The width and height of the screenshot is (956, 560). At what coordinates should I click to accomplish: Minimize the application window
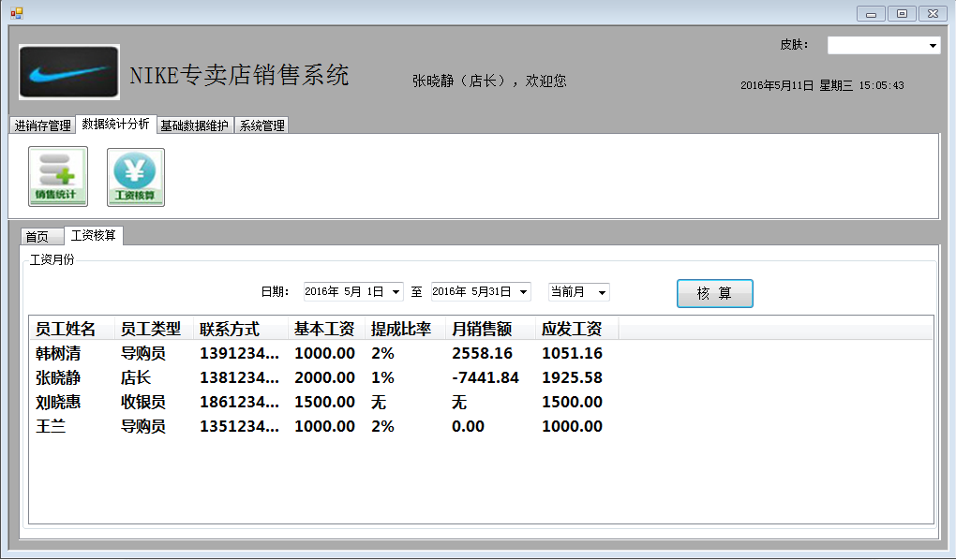871,13
